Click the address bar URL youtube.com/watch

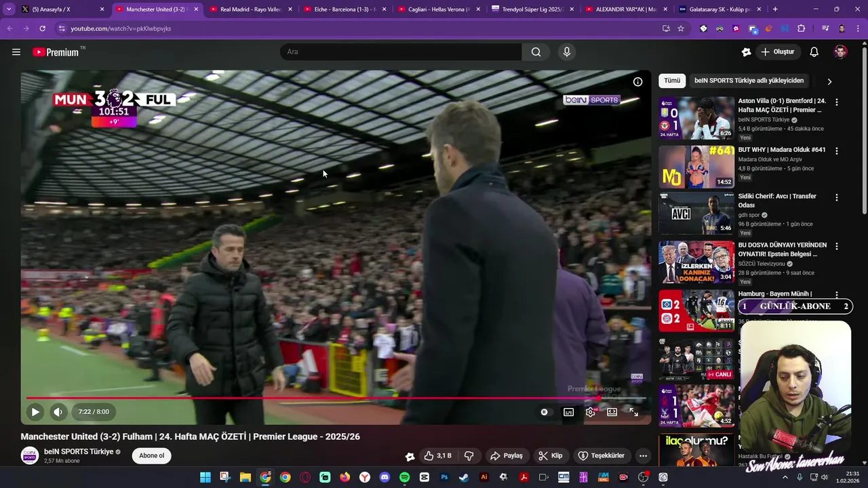pos(121,28)
